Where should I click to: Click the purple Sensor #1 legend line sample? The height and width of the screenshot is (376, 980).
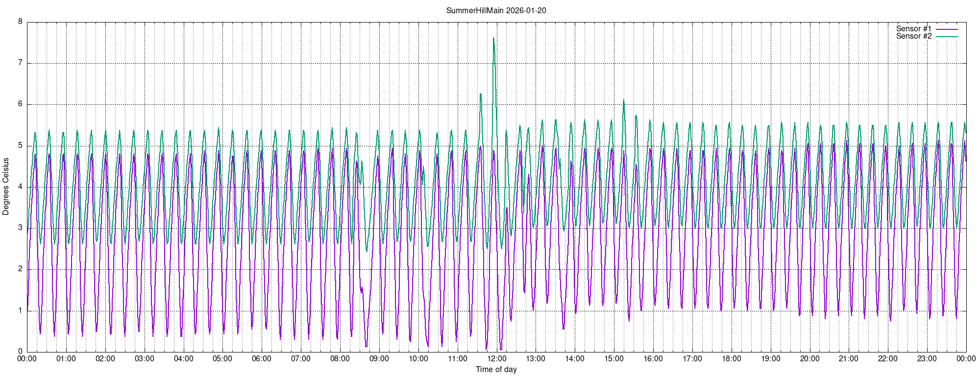(x=947, y=29)
